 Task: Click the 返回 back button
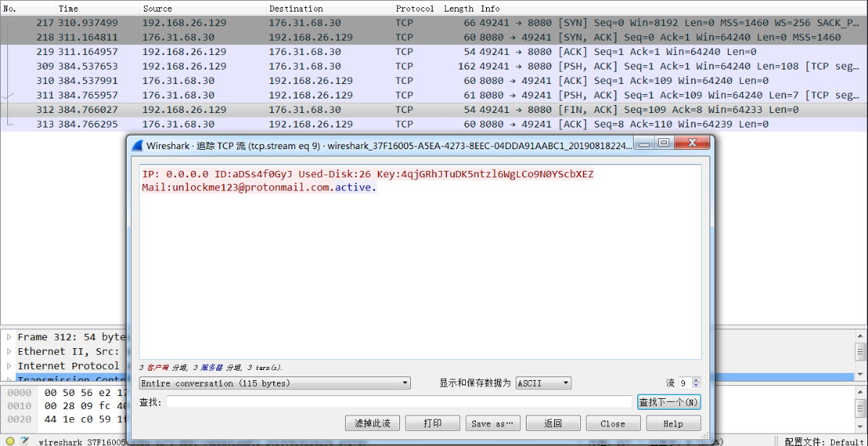coord(553,424)
